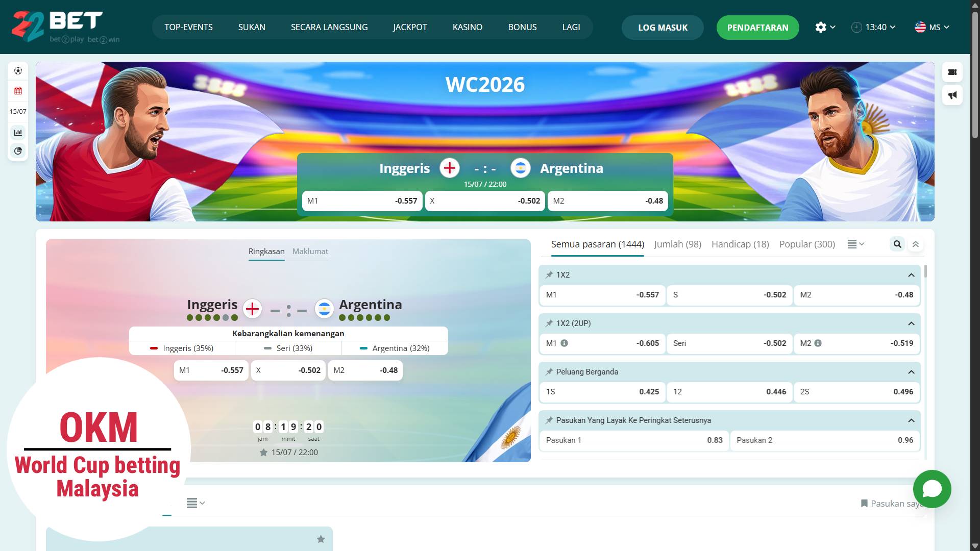Click the England flag in the banner
Viewport: 980px width, 551px height.
[x=449, y=168]
